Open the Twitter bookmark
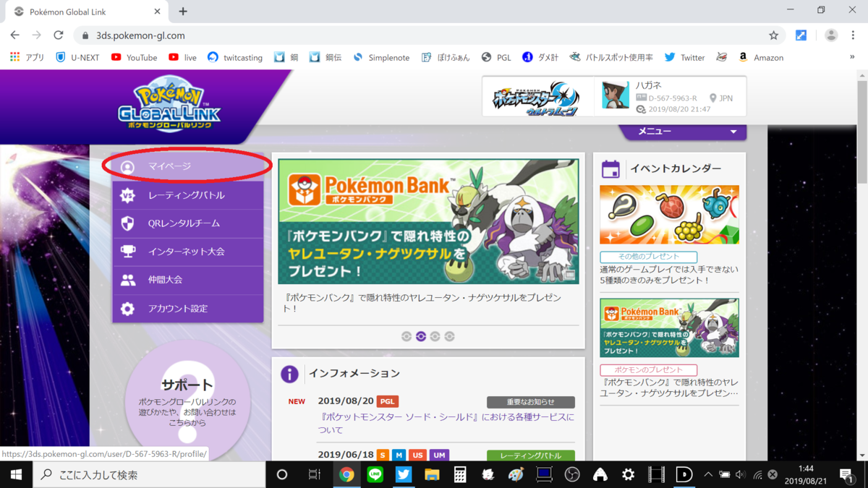The width and height of the screenshot is (868, 488). coord(684,57)
